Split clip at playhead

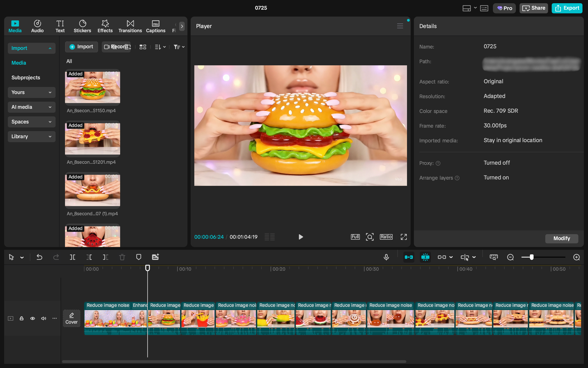click(73, 257)
